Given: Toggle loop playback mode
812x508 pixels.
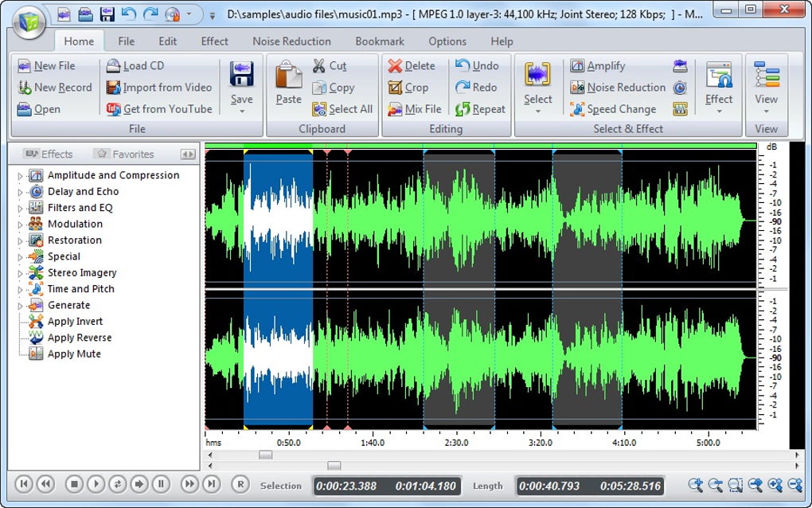Looking at the screenshot, I should pyautogui.click(x=118, y=483).
